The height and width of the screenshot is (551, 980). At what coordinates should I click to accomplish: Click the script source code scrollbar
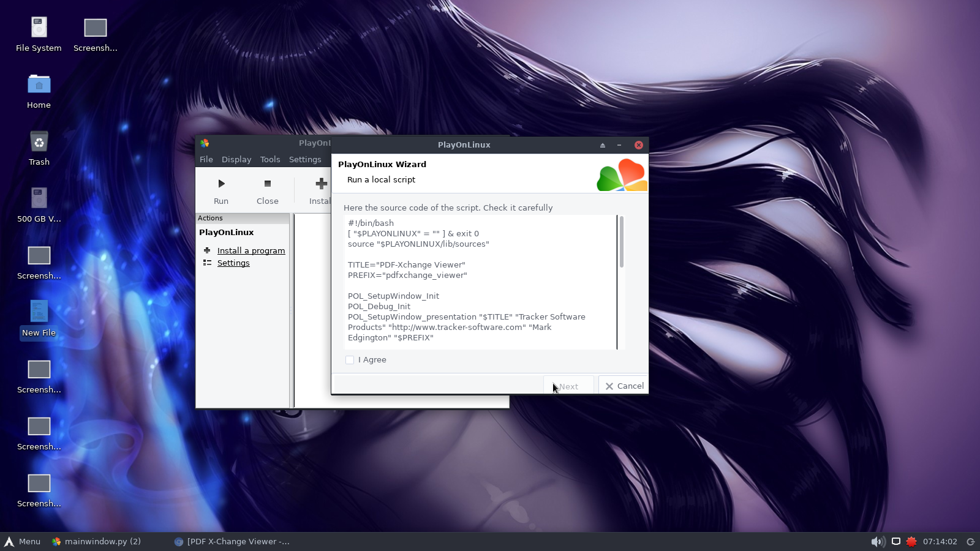(621, 242)
